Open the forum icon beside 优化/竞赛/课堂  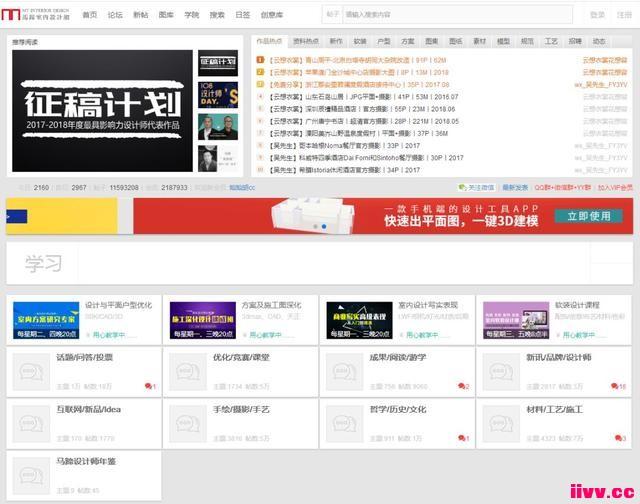(x=188, y=372)
